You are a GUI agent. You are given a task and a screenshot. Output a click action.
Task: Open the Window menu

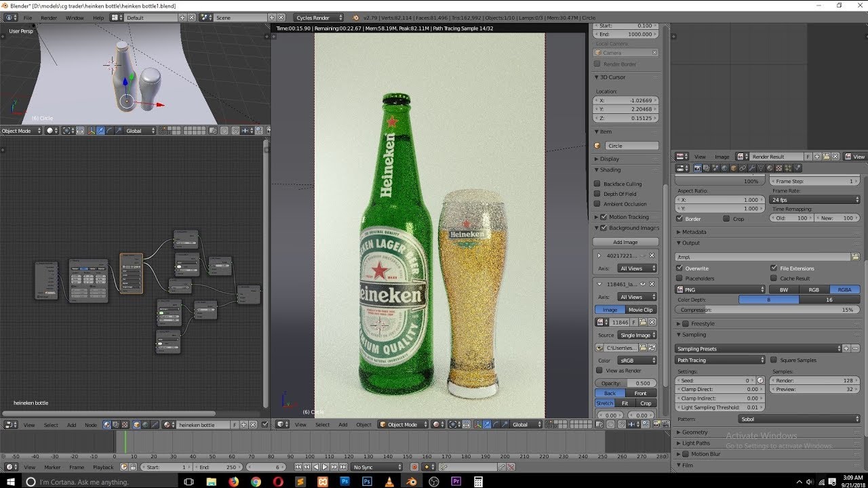(75, 18)
